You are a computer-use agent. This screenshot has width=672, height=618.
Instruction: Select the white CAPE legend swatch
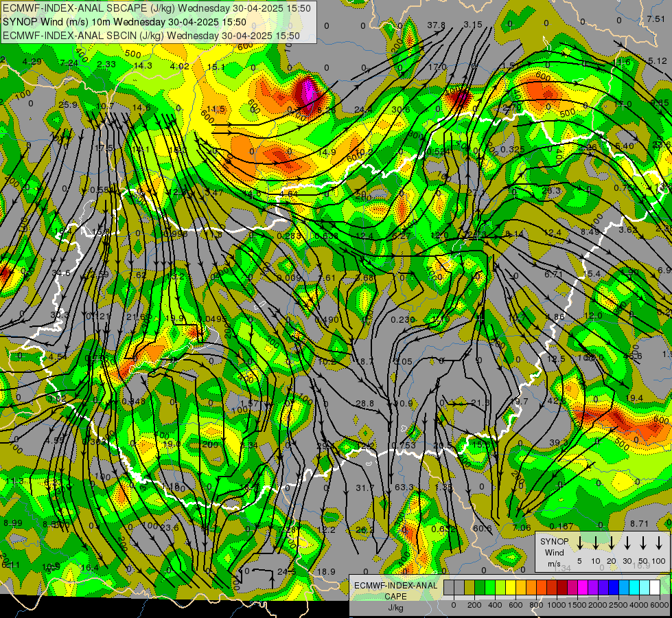tap(656, 587)
